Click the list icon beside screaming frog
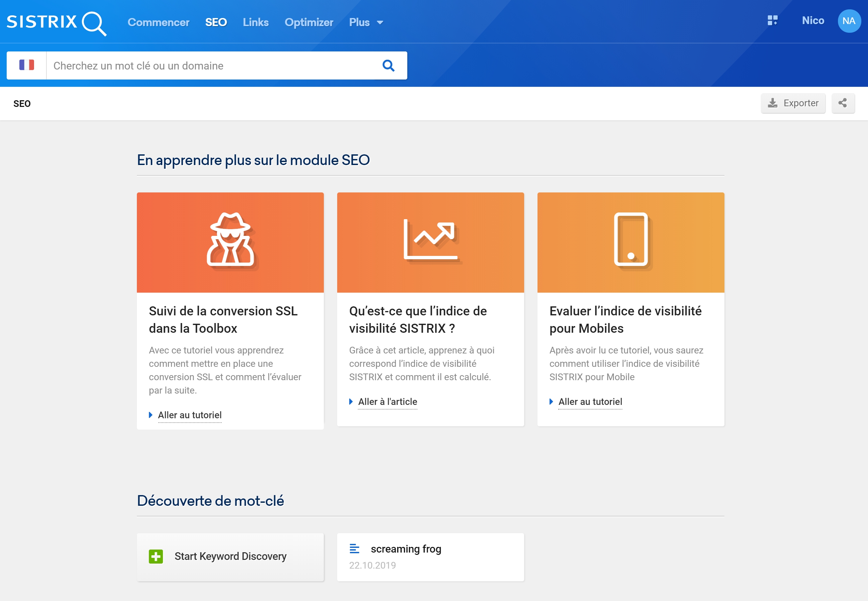This screenshot has width=868, height=601. click(x=355, y=549)
